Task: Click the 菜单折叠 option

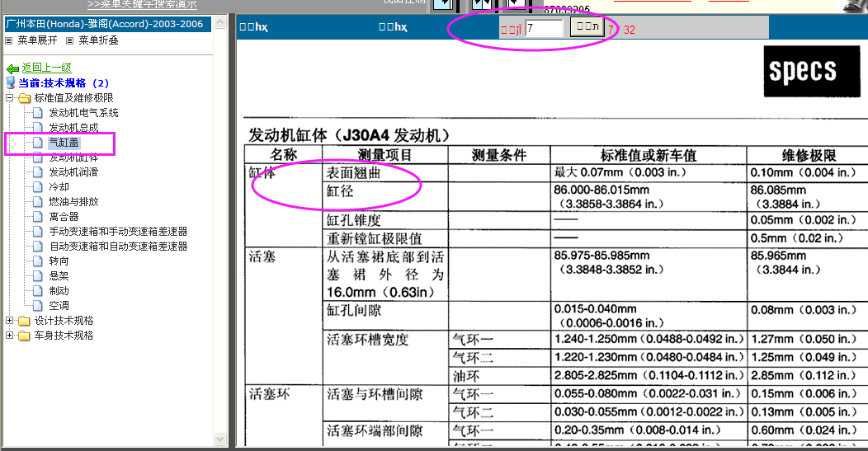Action: (x=98, y=40)
